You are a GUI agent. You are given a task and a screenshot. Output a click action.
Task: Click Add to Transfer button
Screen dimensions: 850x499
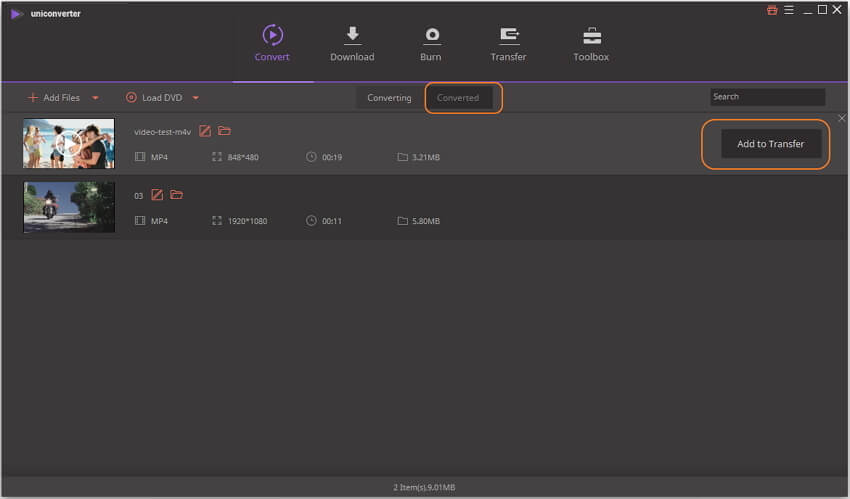tap(770, 144)
